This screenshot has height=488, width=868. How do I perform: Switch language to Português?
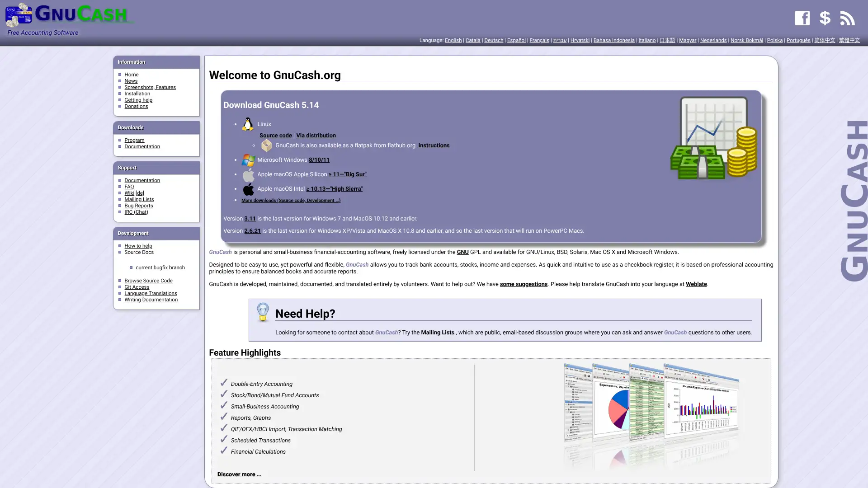[x=798, y=41]
